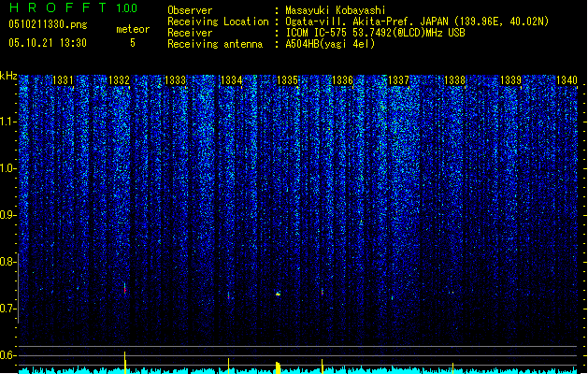Click the 'Receiving antenna' field label
The image size is (588, 374).
(215, 44)
